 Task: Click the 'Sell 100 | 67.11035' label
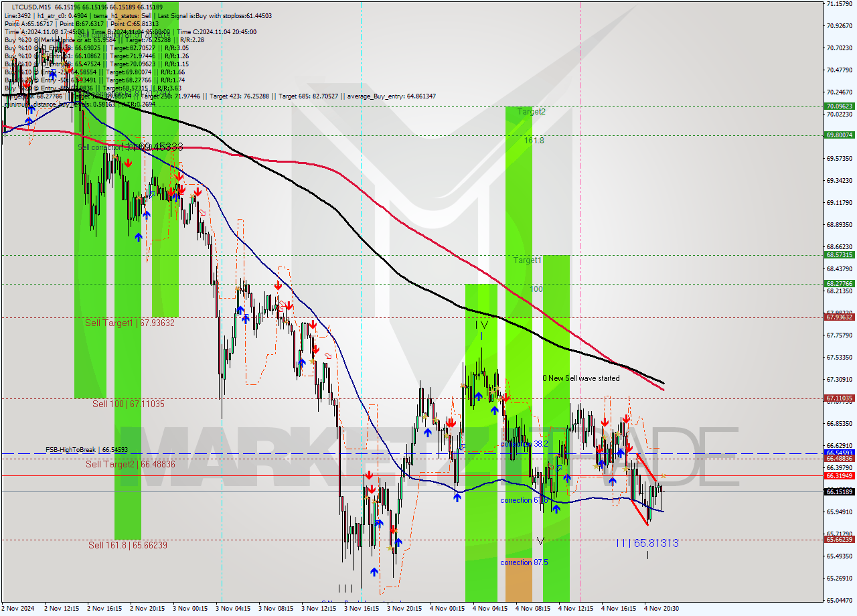point(129,404)
